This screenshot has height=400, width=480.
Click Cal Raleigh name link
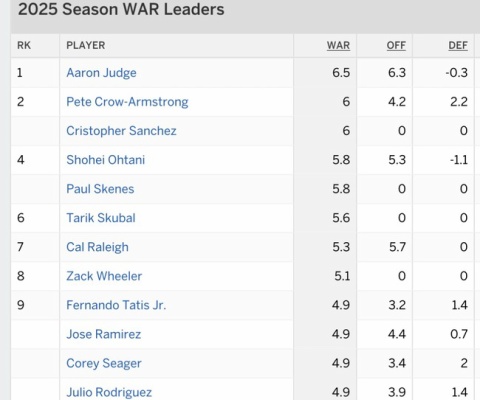coord(97,247)
